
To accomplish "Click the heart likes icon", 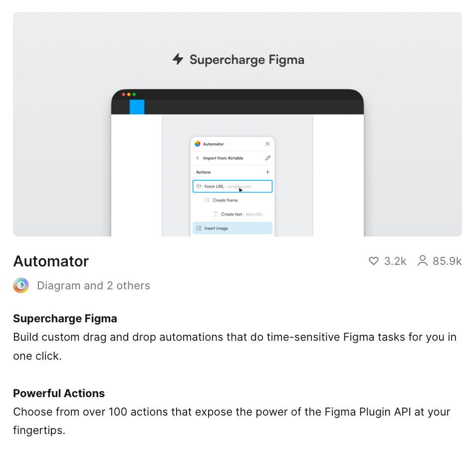I will tap(373, 261).
